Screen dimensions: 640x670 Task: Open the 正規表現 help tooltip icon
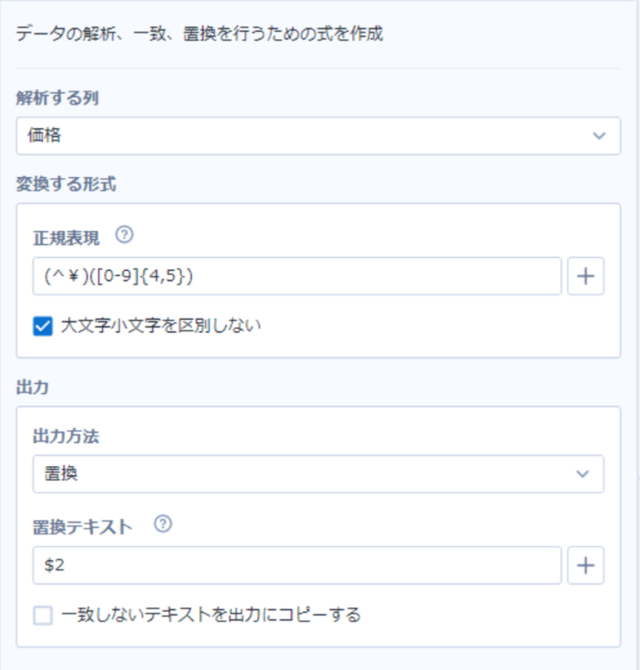[x=124, y=235]
